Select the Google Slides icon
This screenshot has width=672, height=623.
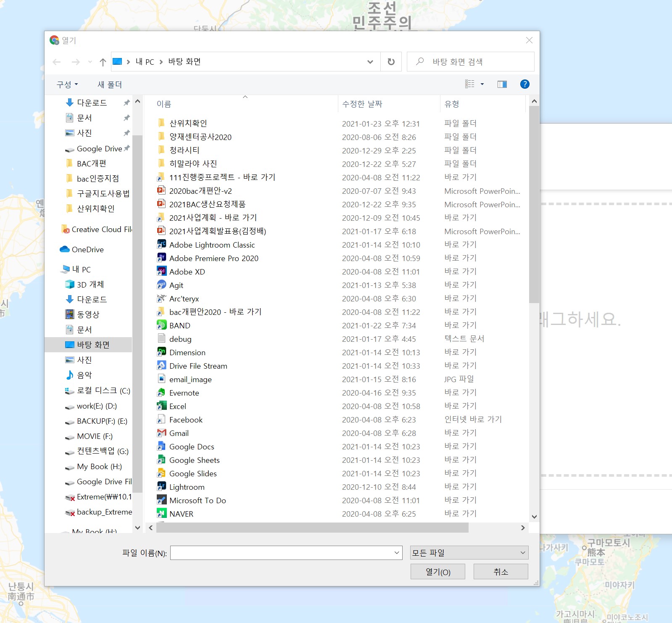coord(161,473)
